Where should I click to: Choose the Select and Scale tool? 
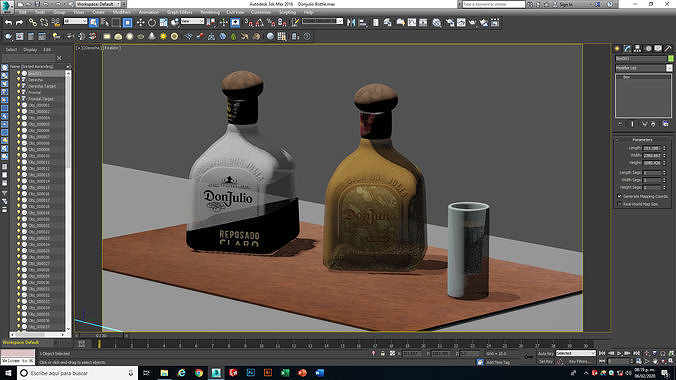click(163, 22)
